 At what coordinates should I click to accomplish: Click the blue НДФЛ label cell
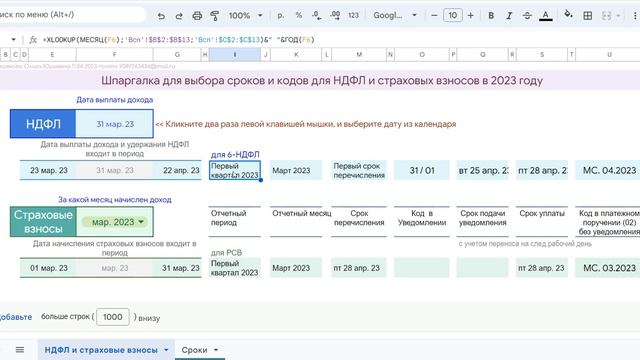(x=43, y=124)
